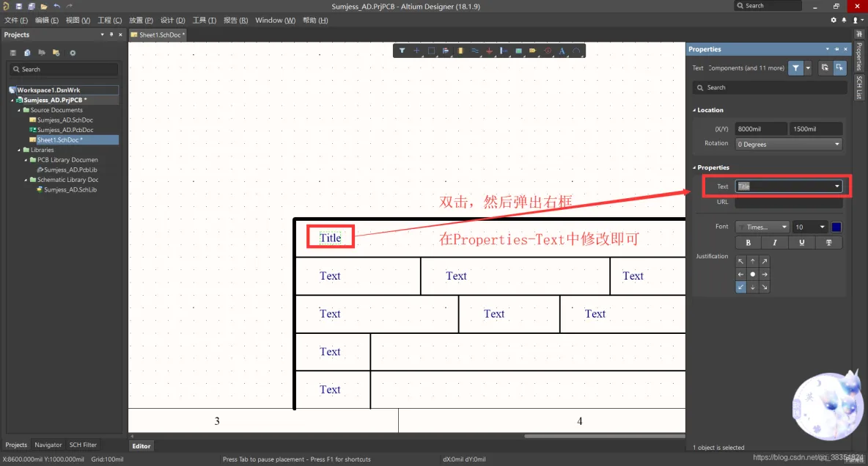Select the red Power Port tool
Image resolution: width=868 pixels, height=466 pixels.
490,51
